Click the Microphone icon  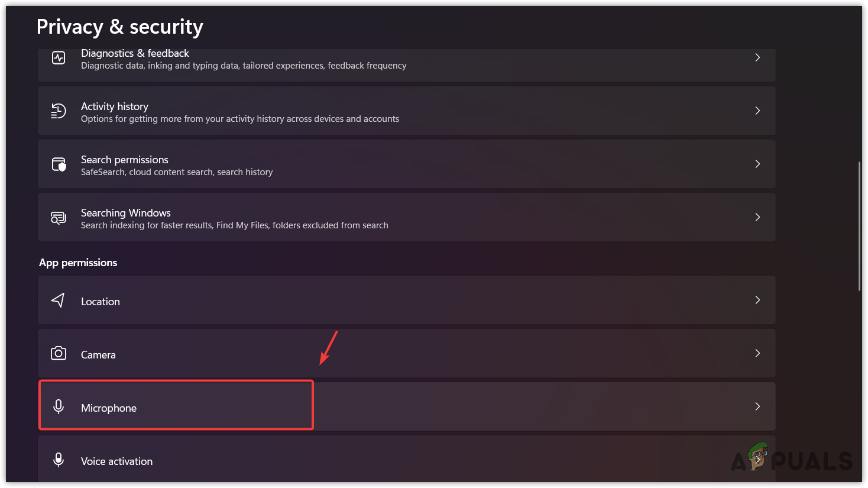[x=59, y=407]
